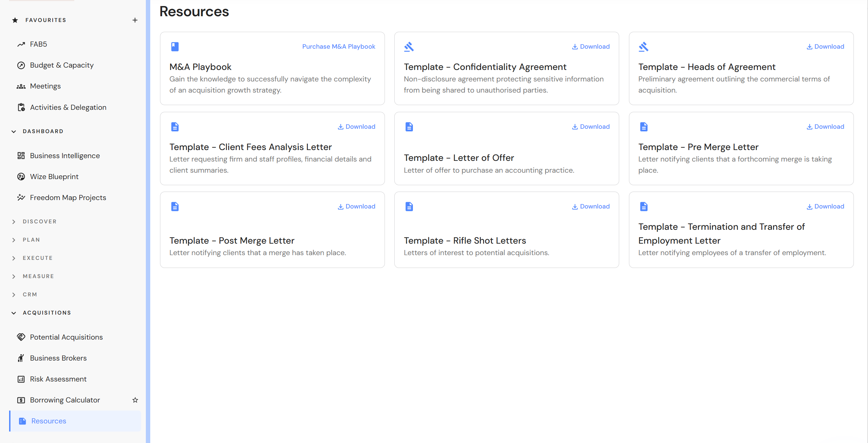Toggle favourite star on Borrowing Calculator

coord(135,400)
